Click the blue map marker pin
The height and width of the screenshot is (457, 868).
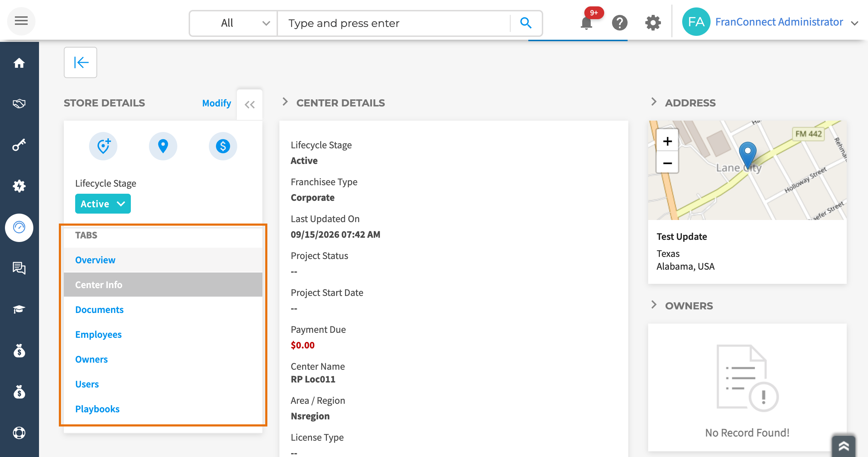[x=747, y=155]
